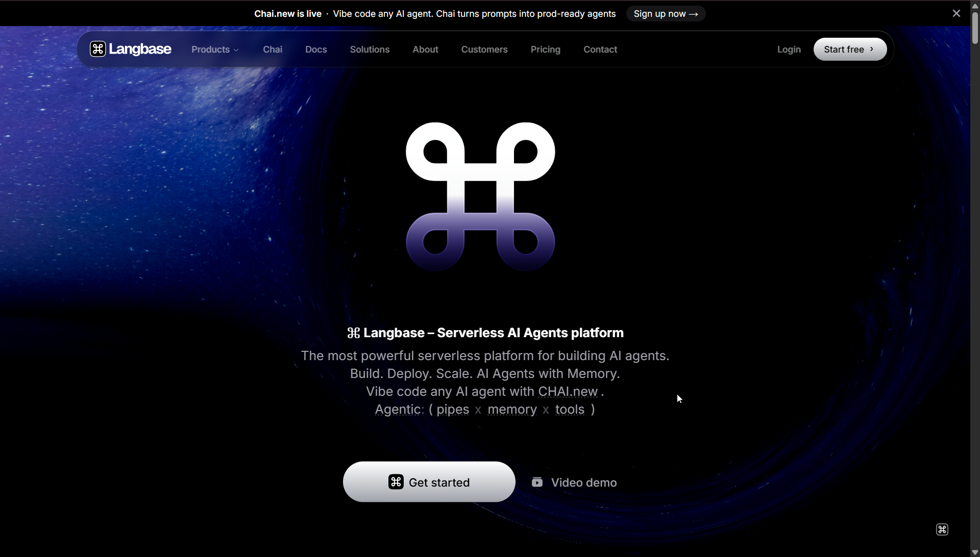980x557 pixels.
Task: Open the Video demo
Action: pyautogui.click(x=574, y=483)
